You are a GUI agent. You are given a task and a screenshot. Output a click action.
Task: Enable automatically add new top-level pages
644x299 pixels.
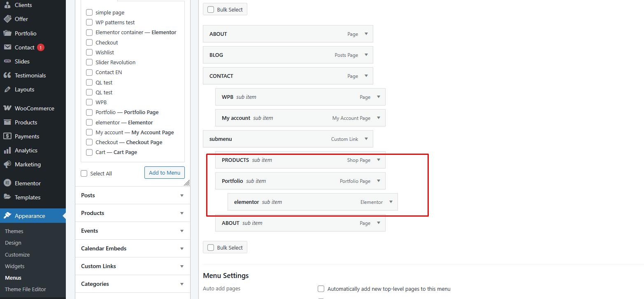click(x=321, y=289)
